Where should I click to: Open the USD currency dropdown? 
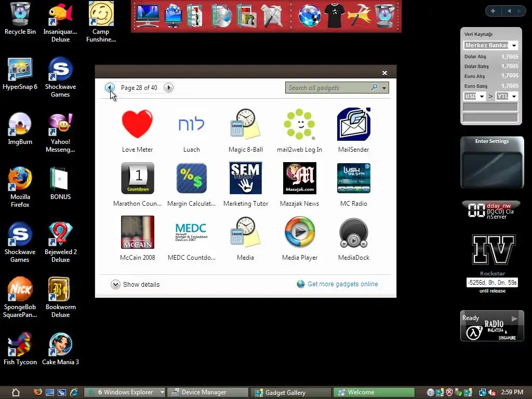coord(482,96)
